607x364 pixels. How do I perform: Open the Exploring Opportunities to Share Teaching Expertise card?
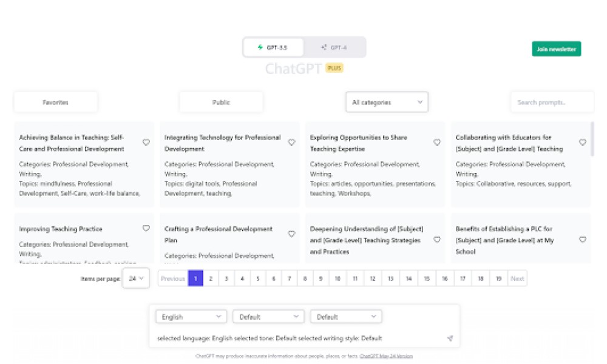[x=375, y=165]
